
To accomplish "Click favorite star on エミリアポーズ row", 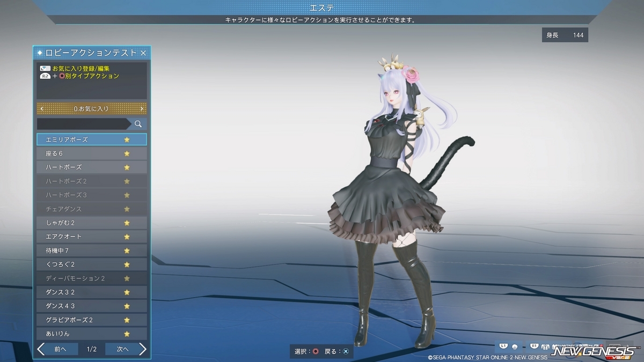I will [127, 139].
